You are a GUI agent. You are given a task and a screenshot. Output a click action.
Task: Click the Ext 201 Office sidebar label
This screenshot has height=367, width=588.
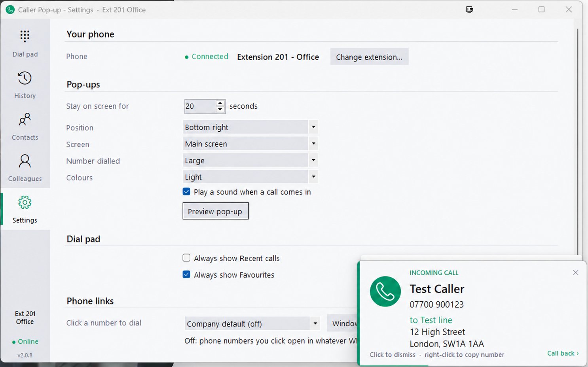[x=25, y=318]
